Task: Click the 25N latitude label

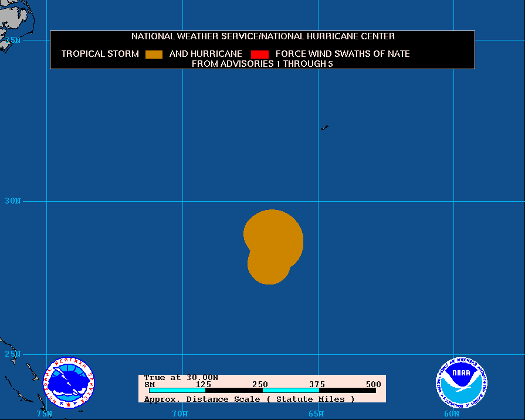Action: tap(13, 354)
